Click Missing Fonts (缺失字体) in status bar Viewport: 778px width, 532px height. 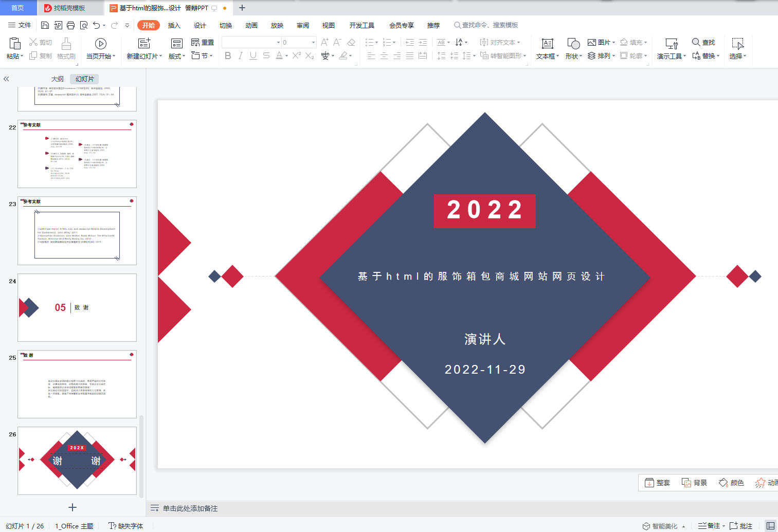point(125,526)
